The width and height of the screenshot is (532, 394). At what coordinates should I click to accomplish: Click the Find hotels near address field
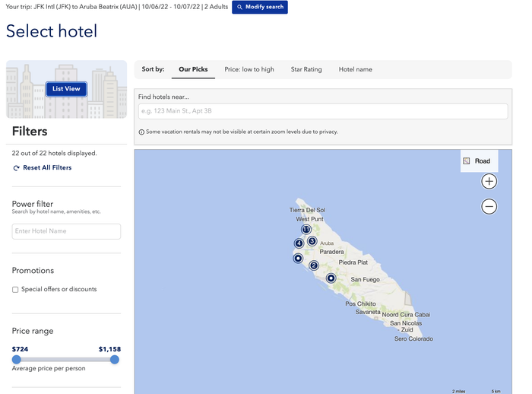tap(323, 111)
